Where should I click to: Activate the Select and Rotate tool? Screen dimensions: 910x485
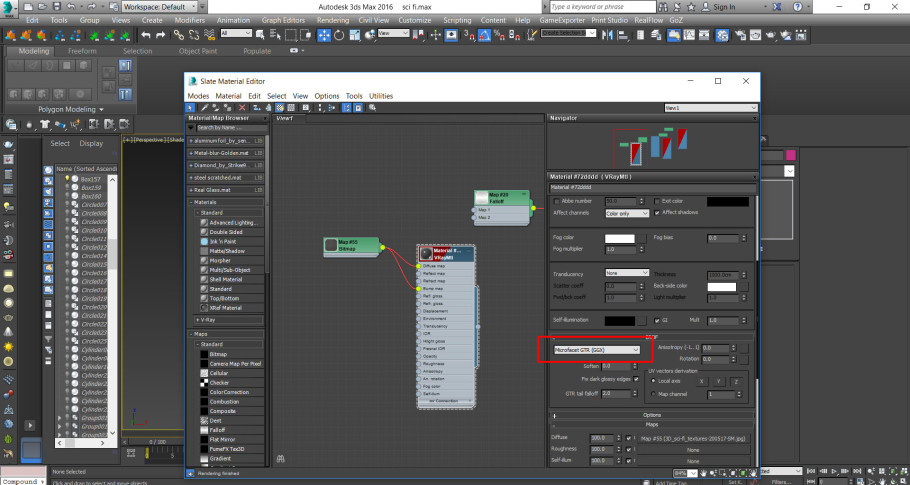(339, 35)
